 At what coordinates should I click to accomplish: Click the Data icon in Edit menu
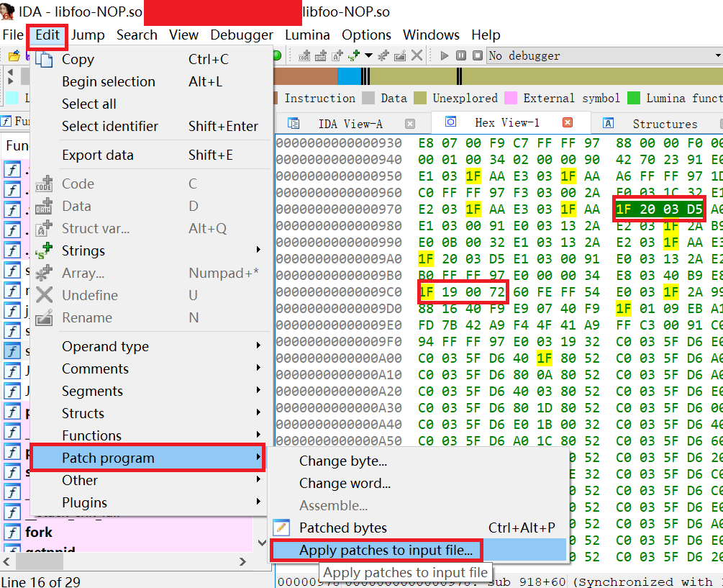point(44,206)
